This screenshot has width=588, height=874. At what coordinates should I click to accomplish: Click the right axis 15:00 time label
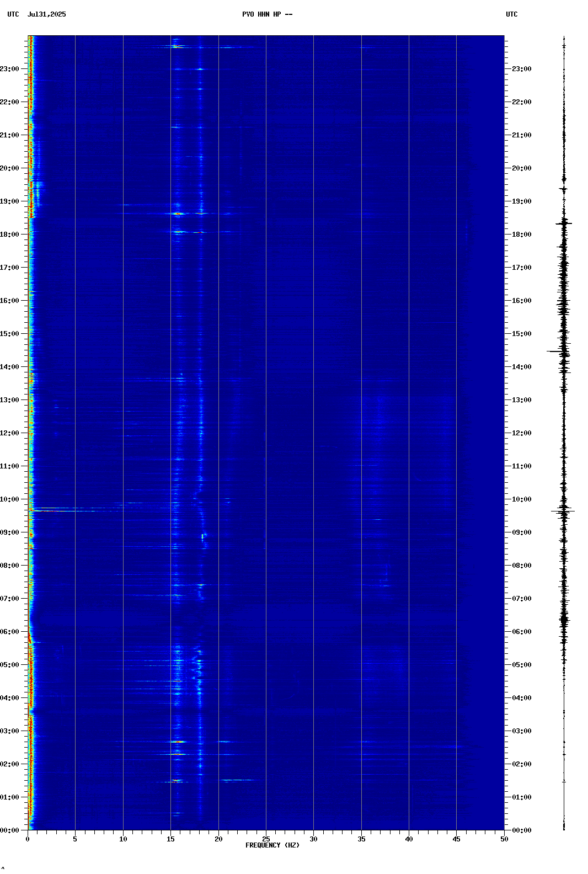tap(522, 334)
